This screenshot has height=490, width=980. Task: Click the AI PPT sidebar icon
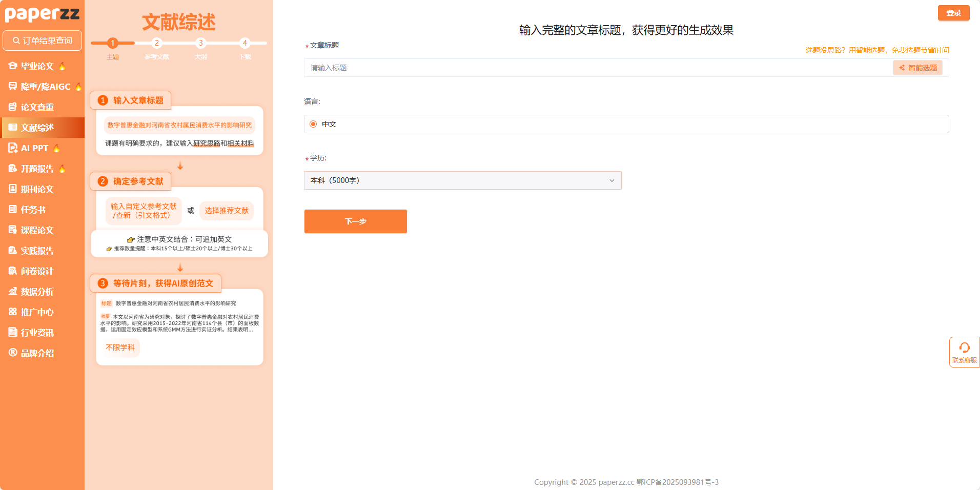pos(13,148)
